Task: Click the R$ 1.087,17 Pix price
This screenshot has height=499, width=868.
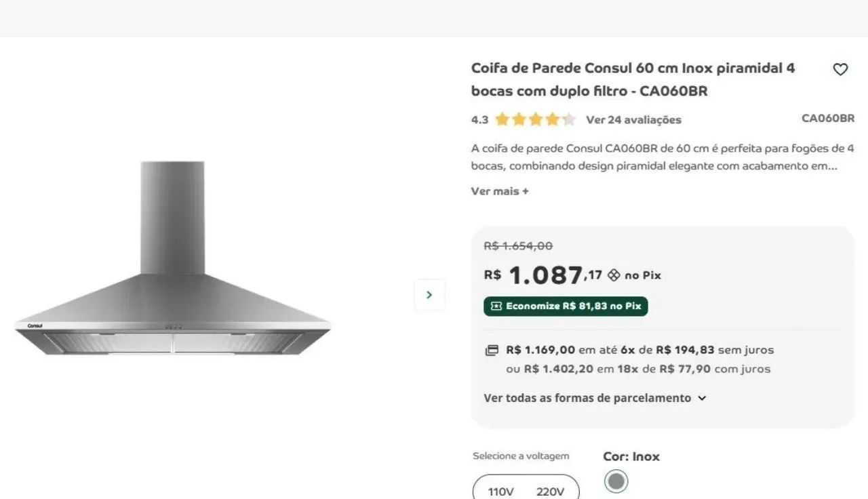Action: click(543, 275)
